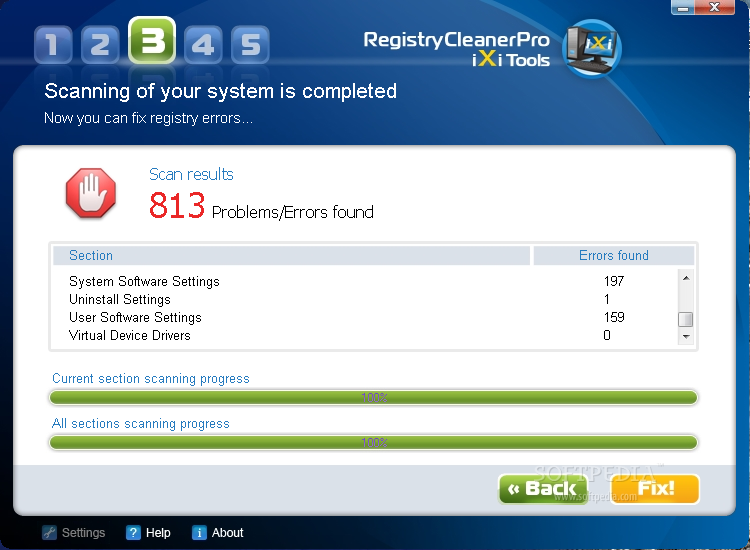Jump to step 5 icon
The height and width of the screenshot is (550, 750).
point(250,44)
